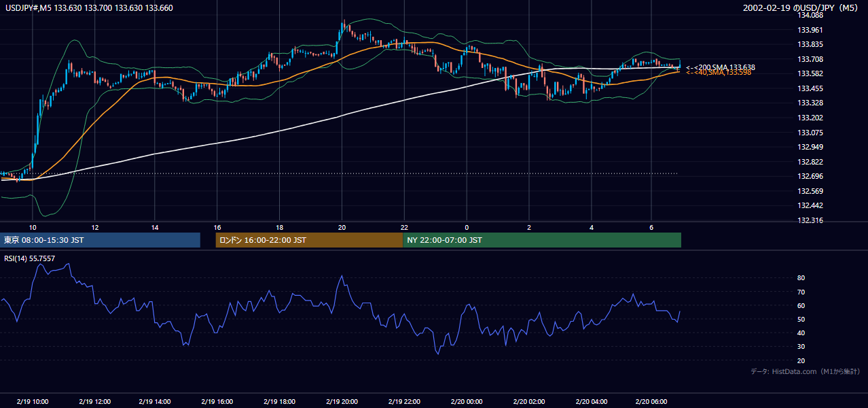
Task: Click the RSI scale 50 level label
Action: point(801,319)
